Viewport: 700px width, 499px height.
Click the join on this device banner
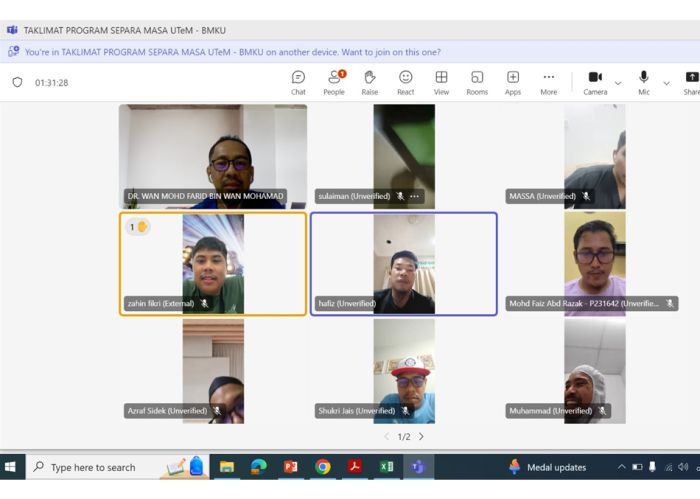click(232, 52)
